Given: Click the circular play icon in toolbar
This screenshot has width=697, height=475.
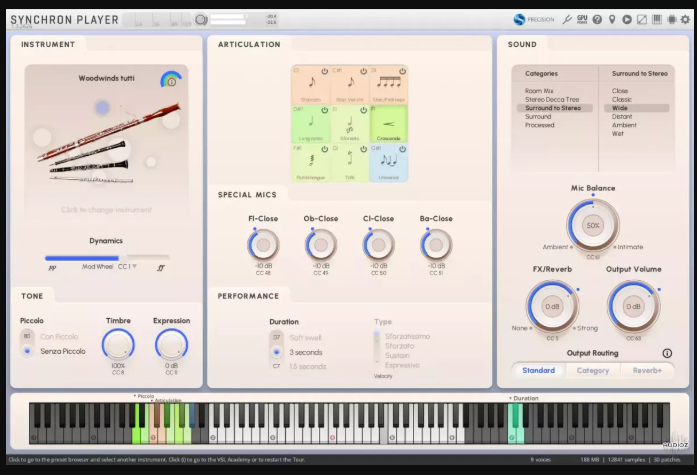Looking at the screenshot, I should point(627,20).
